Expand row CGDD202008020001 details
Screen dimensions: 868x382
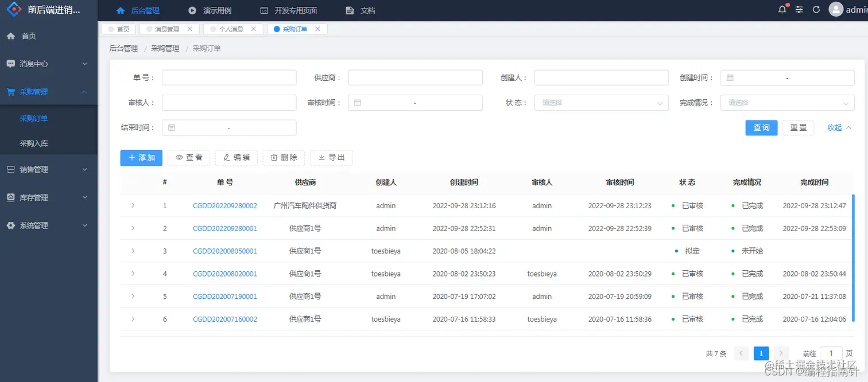pyautogui.click(x=133, y=273)
